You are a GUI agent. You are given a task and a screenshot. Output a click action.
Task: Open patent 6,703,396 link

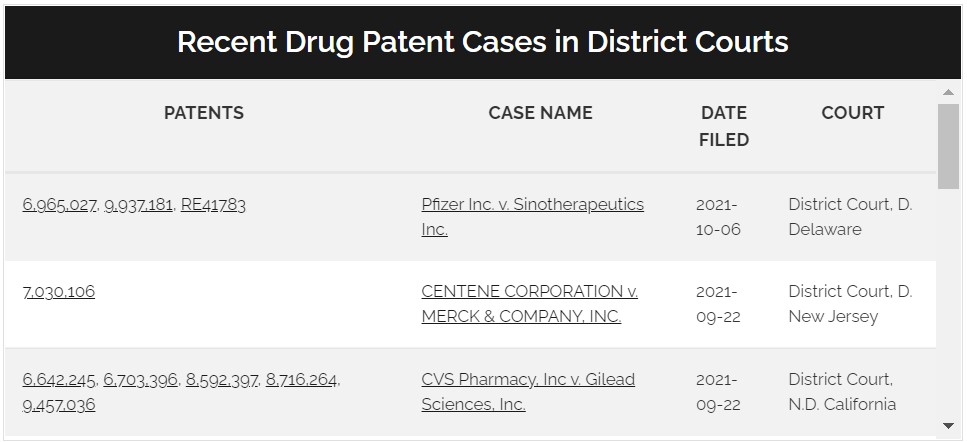[141, 380]
